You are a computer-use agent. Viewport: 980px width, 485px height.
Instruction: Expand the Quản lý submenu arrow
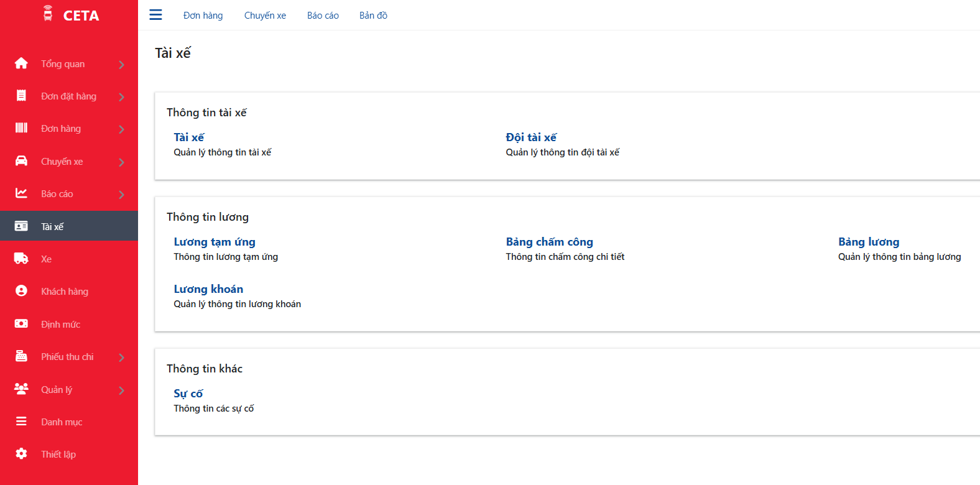[121, 390]
